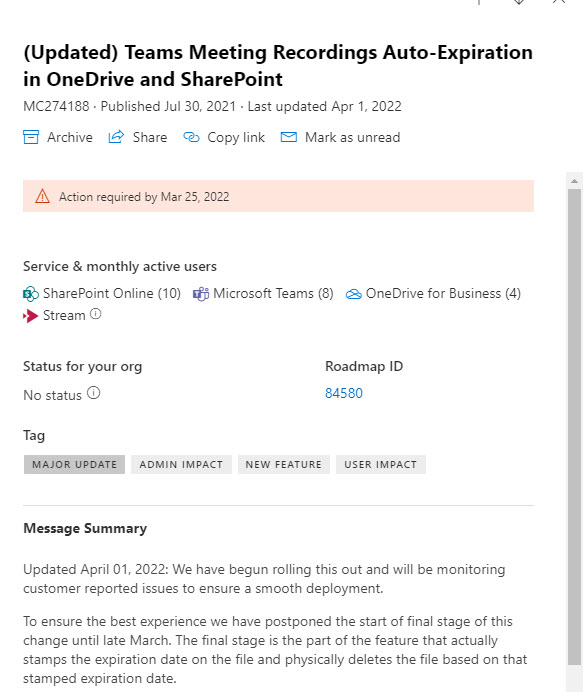The image size is (583, 692).
Task: Click the Archive text label
Action: click(70, 137)
